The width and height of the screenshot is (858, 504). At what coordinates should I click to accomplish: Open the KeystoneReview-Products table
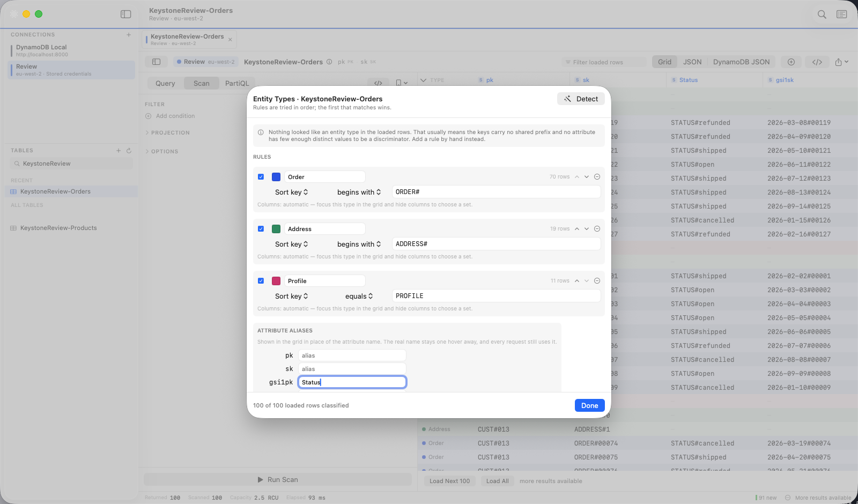(71, 228)
